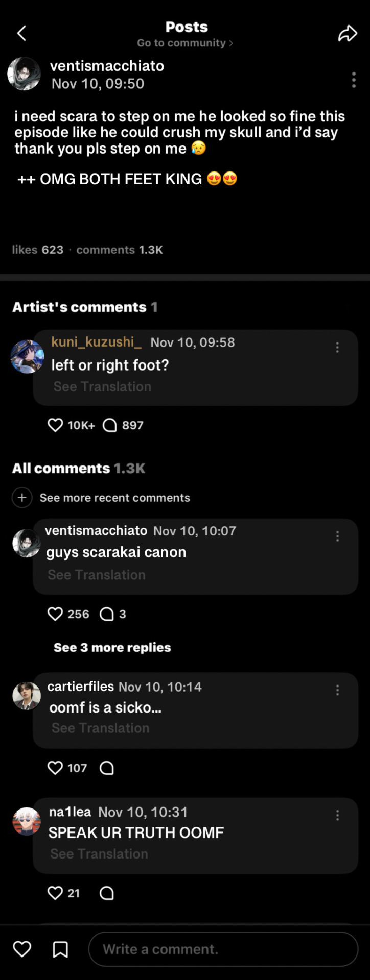370x980 pixels.
Task: Like the post with bottom heart
Action: click(22, 949)
